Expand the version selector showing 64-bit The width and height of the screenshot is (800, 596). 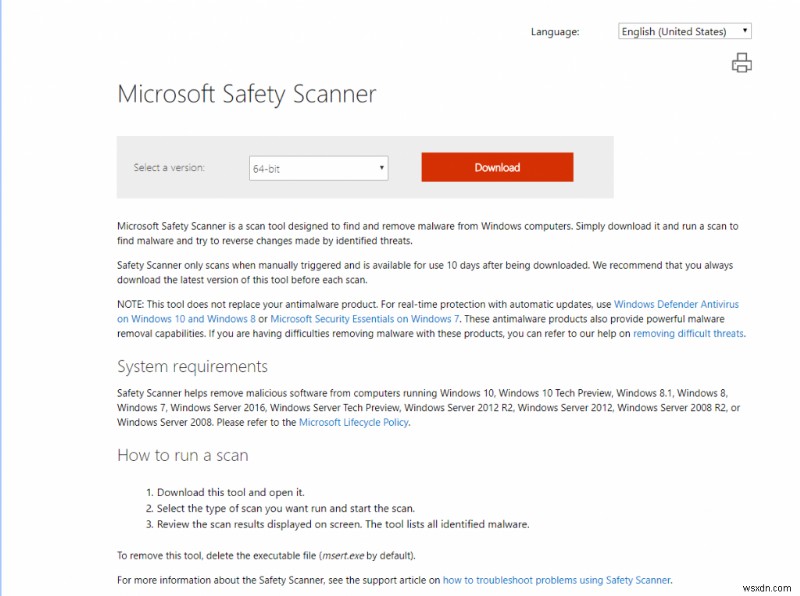[318, 167]
